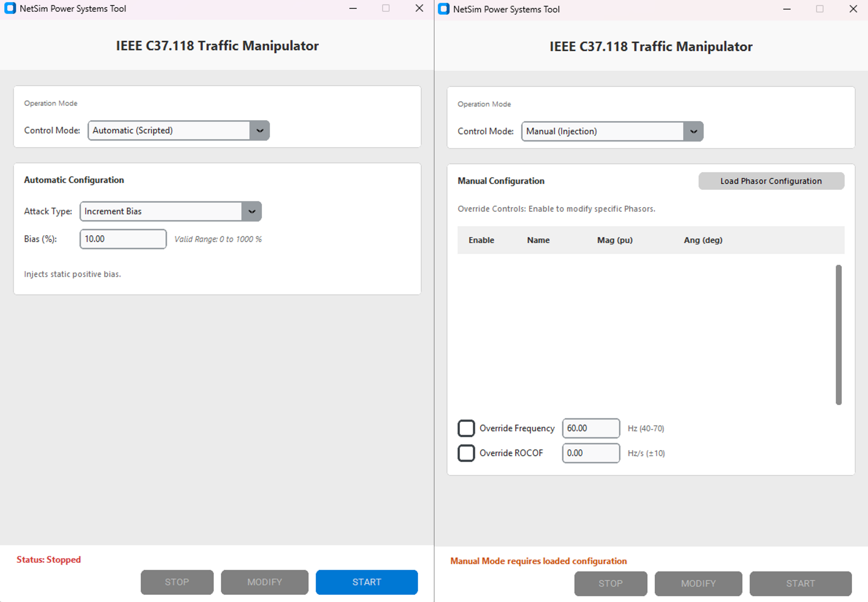The height and width of the screenshot is (602, 868).
Task: Minimize the left NetSim window
Action: [x=353, y=8]
